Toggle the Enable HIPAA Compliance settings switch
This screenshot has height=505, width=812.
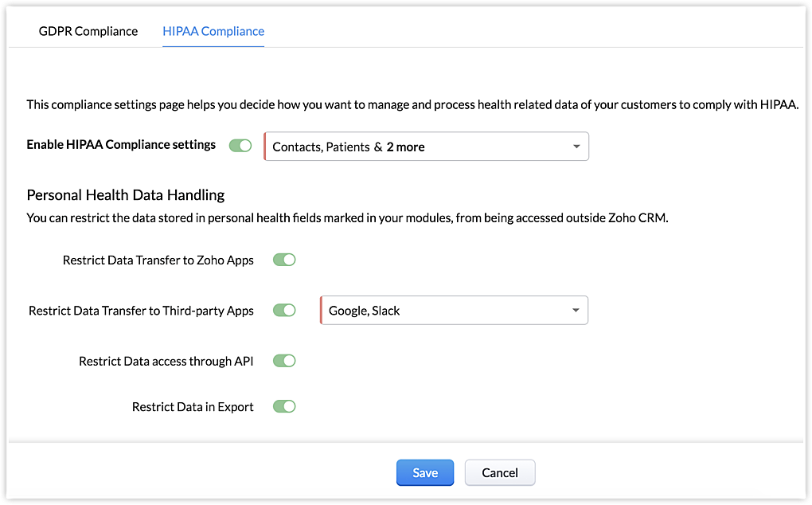click(240, 146)
